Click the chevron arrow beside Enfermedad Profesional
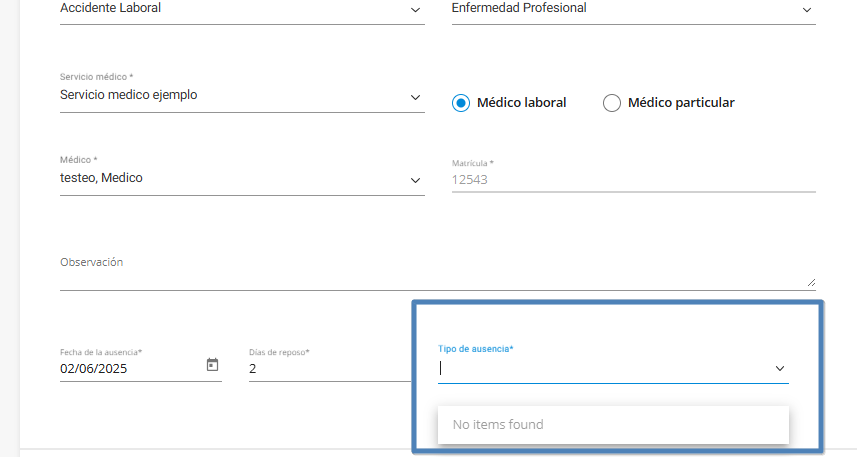Image resolution: width=857 pixels, height=457 pixels. coord(807,10)
